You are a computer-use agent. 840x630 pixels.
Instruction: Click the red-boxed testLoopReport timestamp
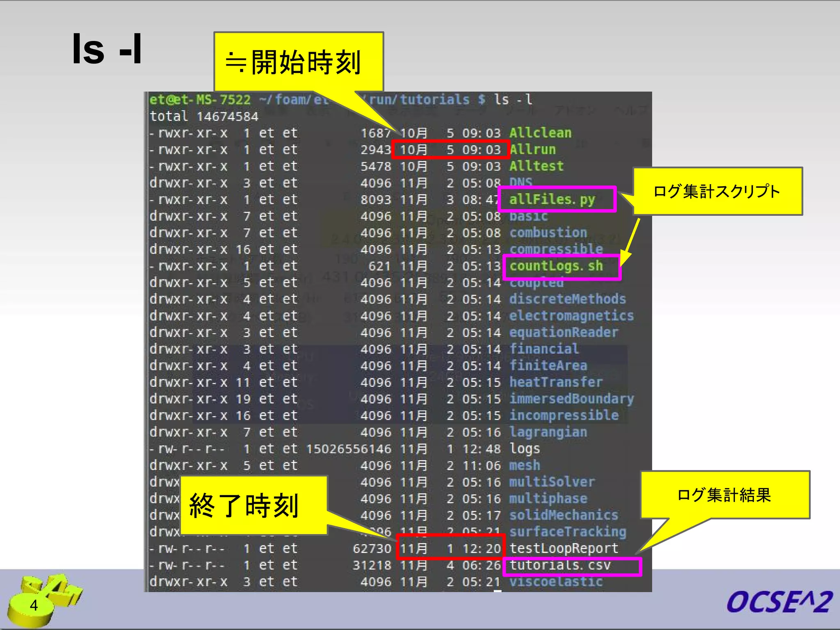pos(450,548)
